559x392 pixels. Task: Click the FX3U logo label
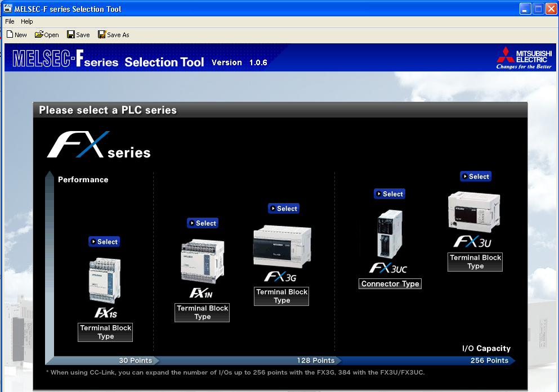(472, 242)
